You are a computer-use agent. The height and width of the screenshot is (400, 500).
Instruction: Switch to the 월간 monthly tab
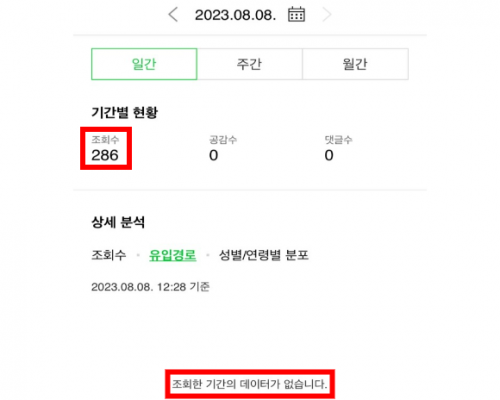pyautogui.click(x=355, y=64)
